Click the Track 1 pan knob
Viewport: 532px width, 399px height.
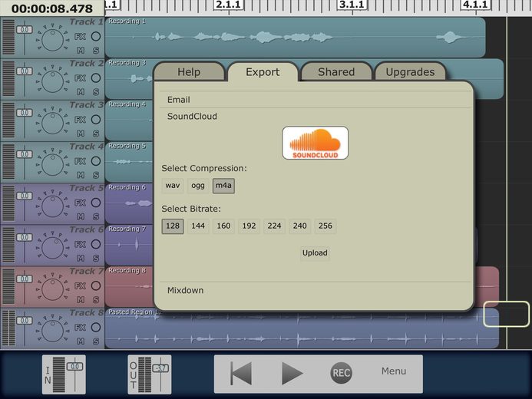53,40
